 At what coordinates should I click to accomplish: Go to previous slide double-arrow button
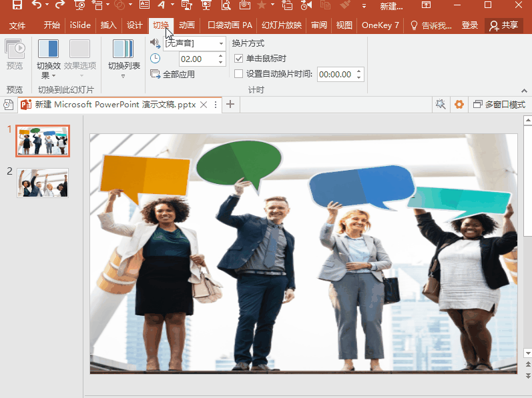(528, 365)
